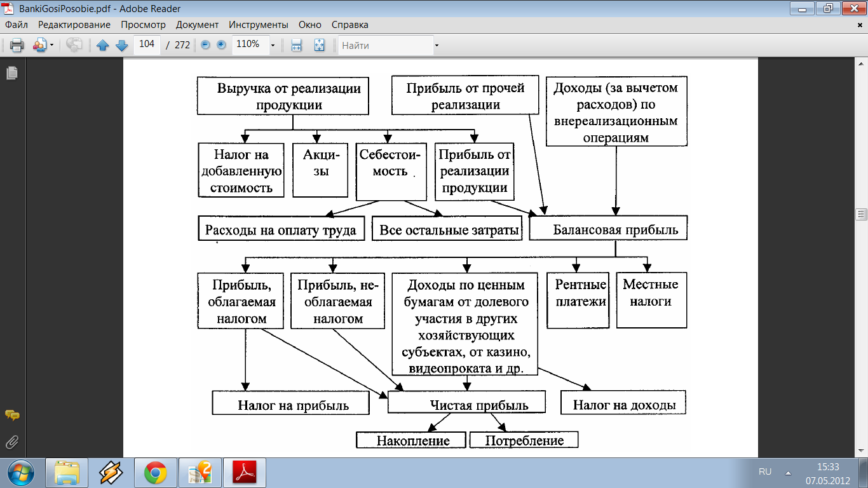
Task: Restore down the Adobe Reader window
Action: click(827, 8)
